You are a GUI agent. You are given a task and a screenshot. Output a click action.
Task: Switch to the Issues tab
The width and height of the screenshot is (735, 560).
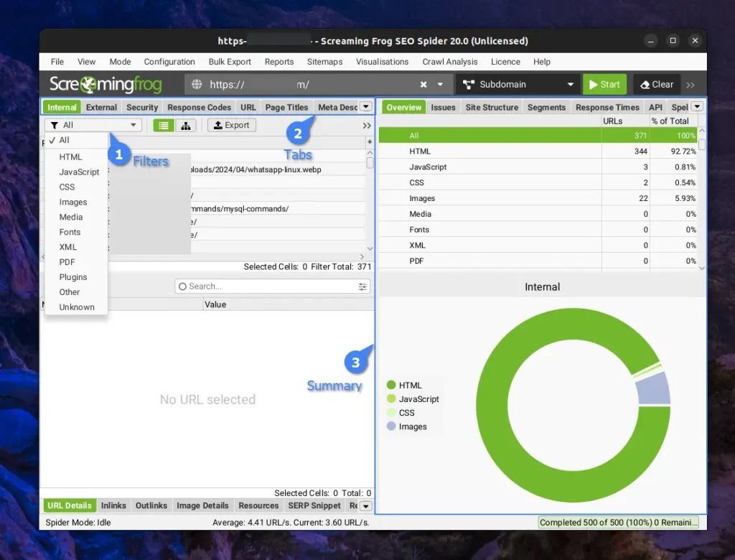443,108
